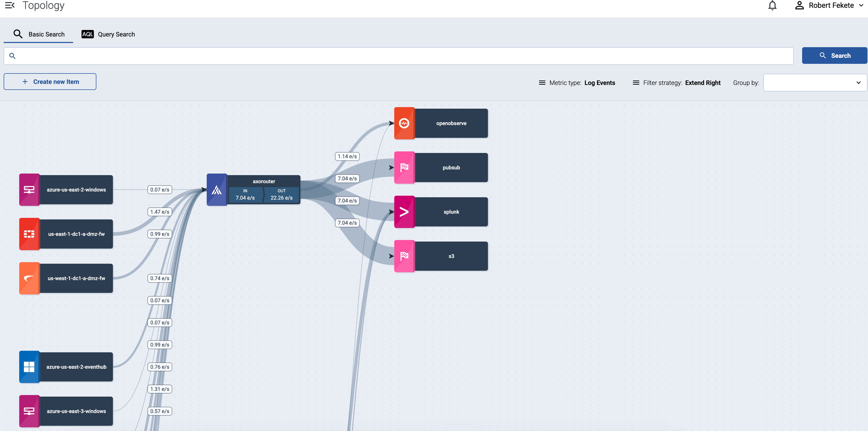Click the azure-us-east-3-windows host icon
This screenshot has height=431, width=868.
click(x=29, y=411)
